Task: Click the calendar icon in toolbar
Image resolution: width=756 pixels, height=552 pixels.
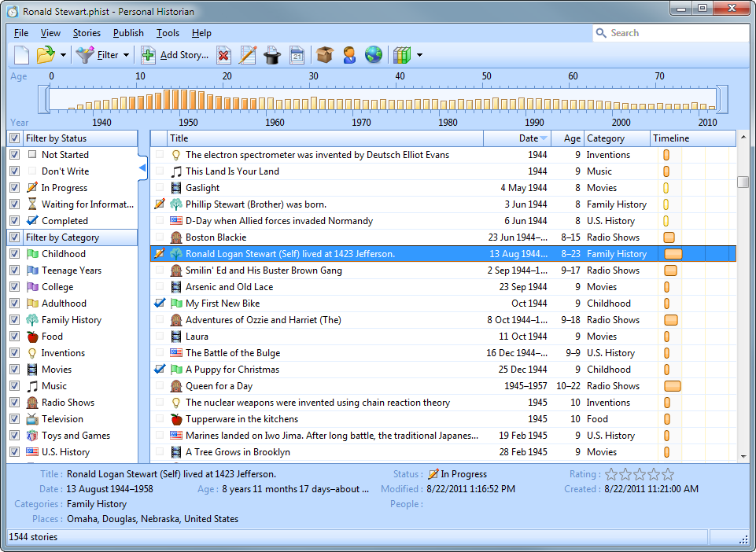Action: (x=297, y=55)
